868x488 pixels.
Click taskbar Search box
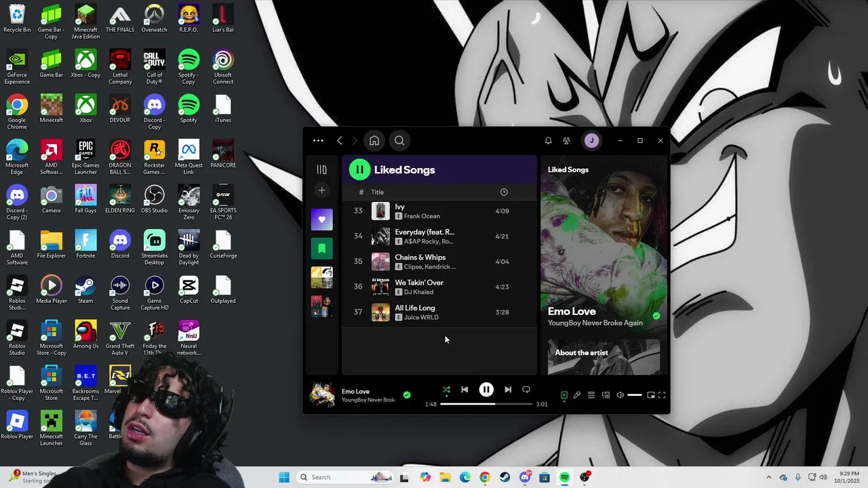[344, 477]
